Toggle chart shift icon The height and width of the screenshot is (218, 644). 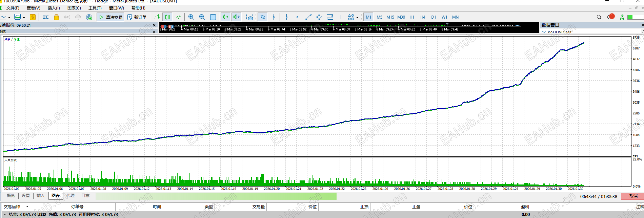(x=237, y=17)
